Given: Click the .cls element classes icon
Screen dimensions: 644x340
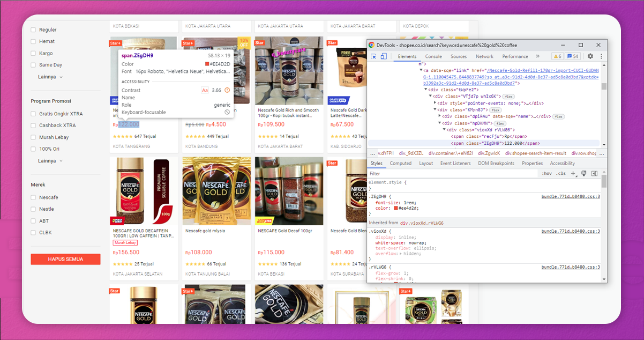Looking at the screenshot, I should click(560, 173).
